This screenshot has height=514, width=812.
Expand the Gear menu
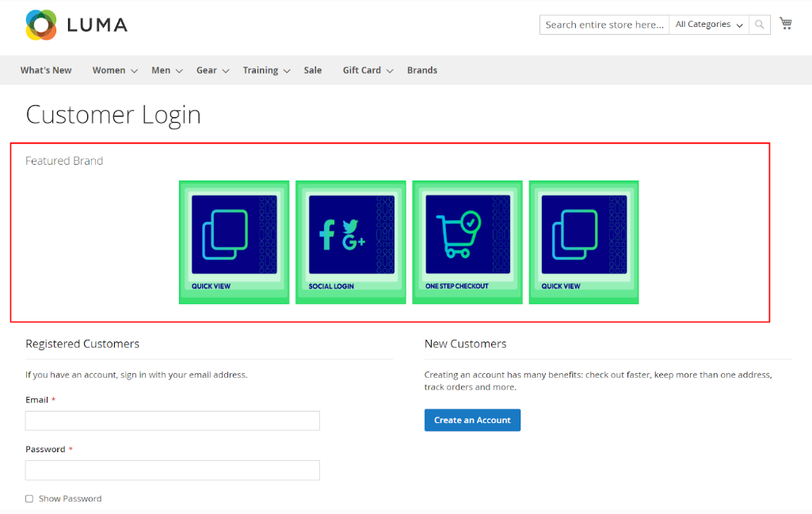212,70
